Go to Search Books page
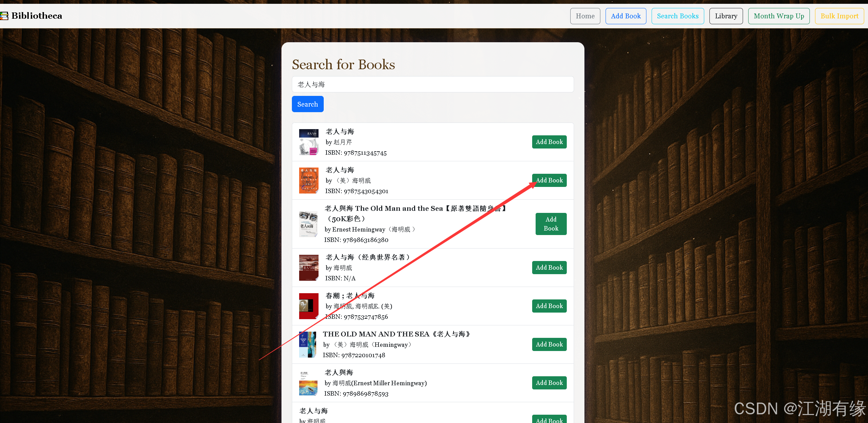This screenshot has height=423, width=868. 677,16
